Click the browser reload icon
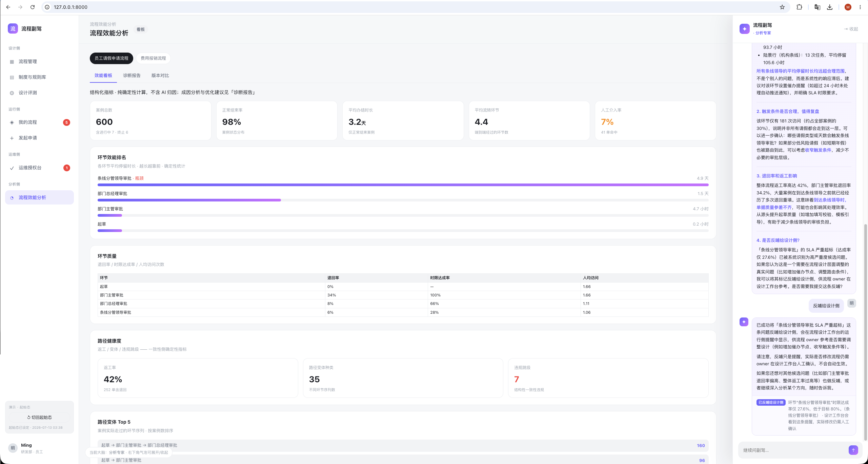 33,7
